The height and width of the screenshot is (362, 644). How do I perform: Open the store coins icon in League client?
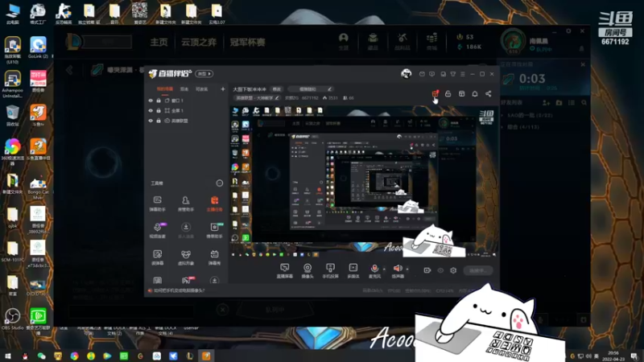click(x=431, y=42)
